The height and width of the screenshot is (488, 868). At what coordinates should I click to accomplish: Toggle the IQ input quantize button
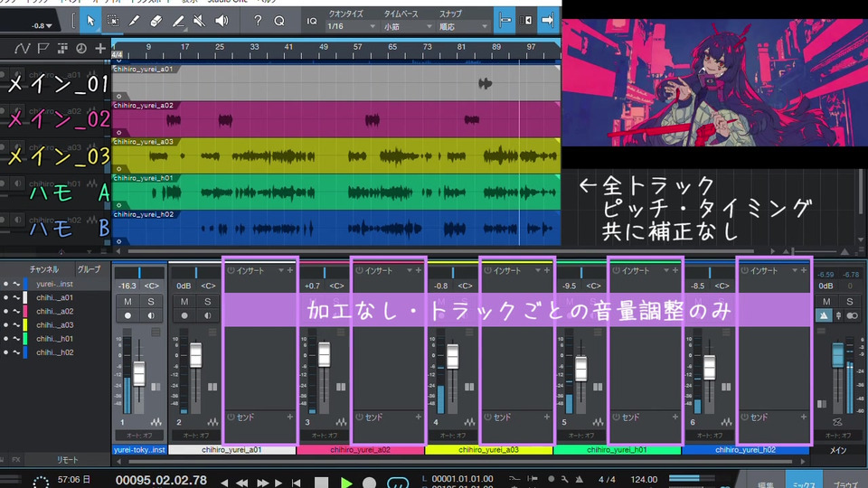312,21
